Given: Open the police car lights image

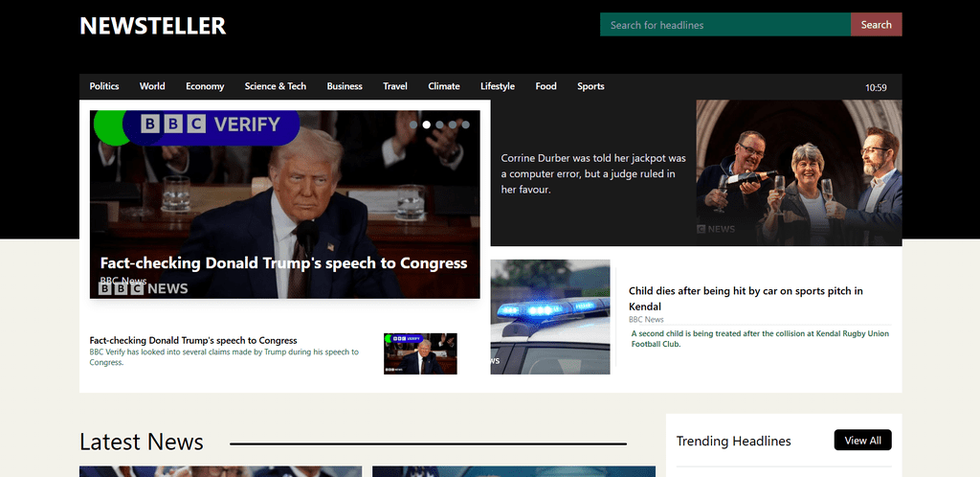Looking at the screenshot, I should point(550,317).
